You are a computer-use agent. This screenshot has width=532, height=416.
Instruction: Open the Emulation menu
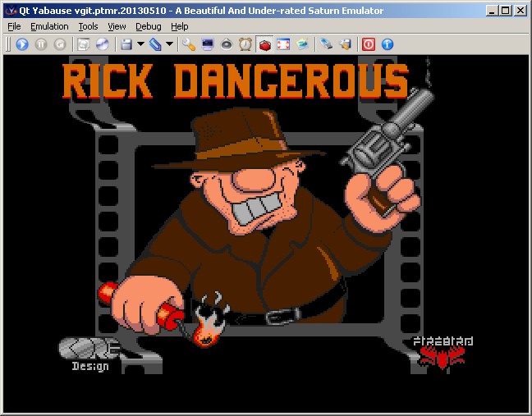pos(49,26)
